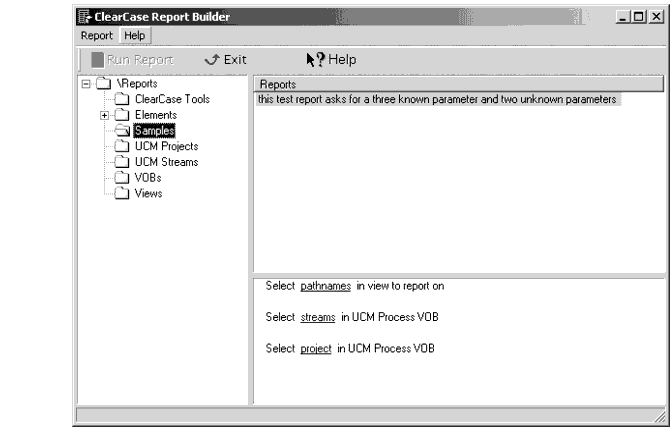
Task: Minimize the ClearCase Report Builder window
Action: pos(623,17)
